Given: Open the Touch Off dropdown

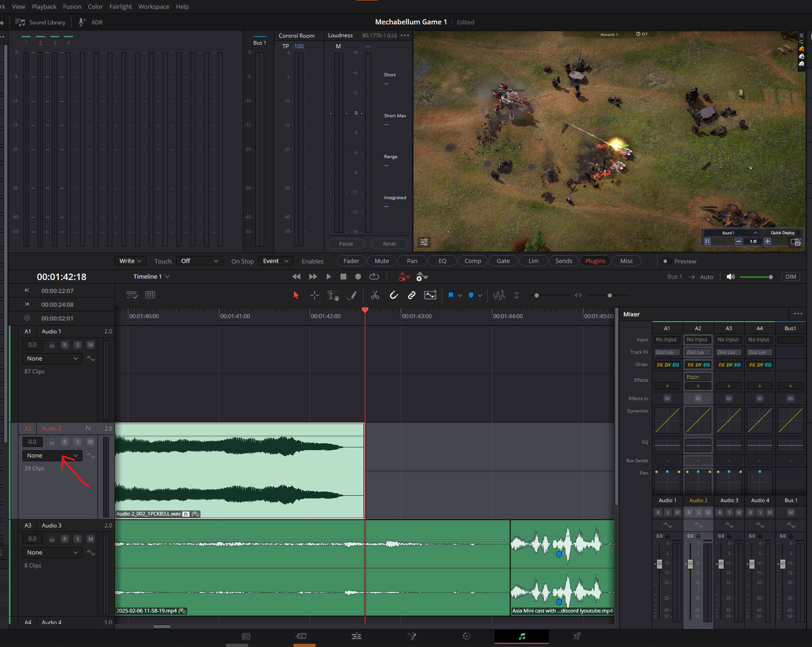Looking at the screenshot, I should [x=199, y=261].
